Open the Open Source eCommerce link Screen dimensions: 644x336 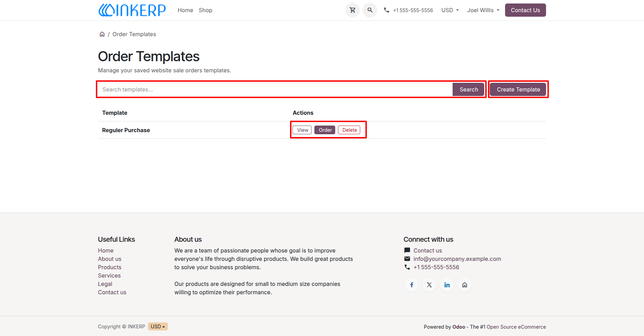tap(516, 327)
